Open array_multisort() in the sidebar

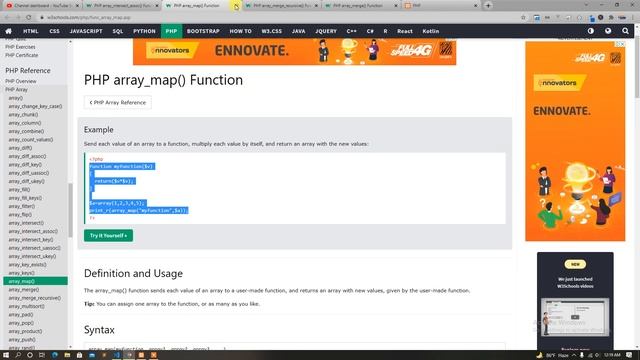point(27,306)
